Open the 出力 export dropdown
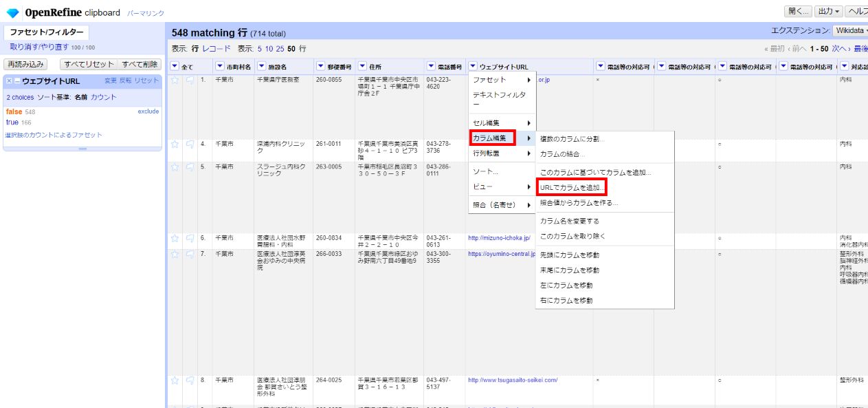This screenshot has height=408, width=868. click(x=829, y=11)
